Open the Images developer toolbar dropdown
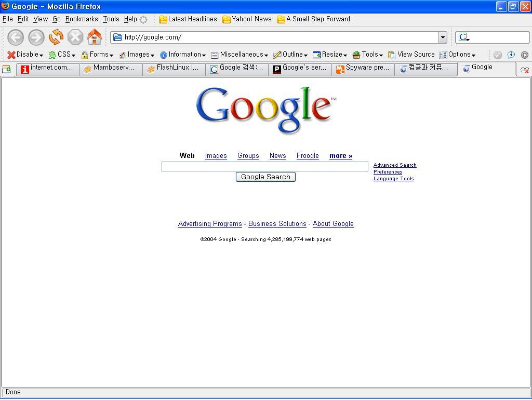Screen dimensions: 532x400 click(137, 55)
